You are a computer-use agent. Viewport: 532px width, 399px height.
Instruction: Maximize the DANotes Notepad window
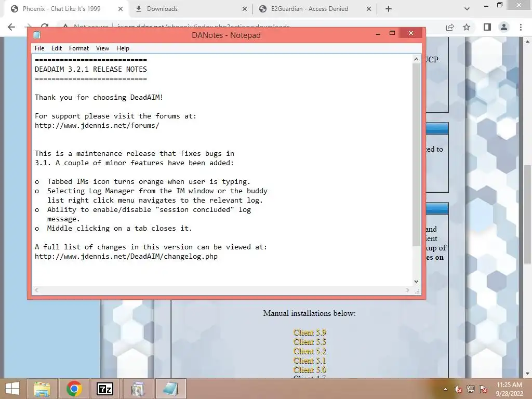(x=392, y=33)
